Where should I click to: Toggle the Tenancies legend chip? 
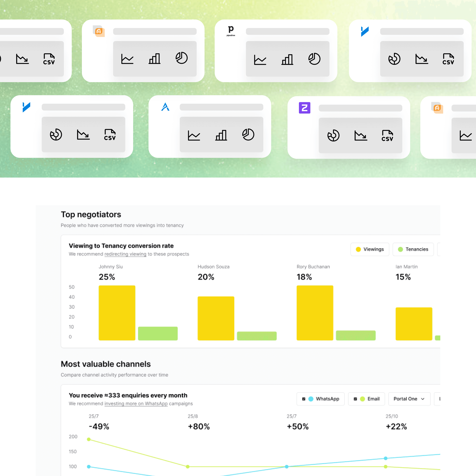pyautogui.click(x=413, y=249)
